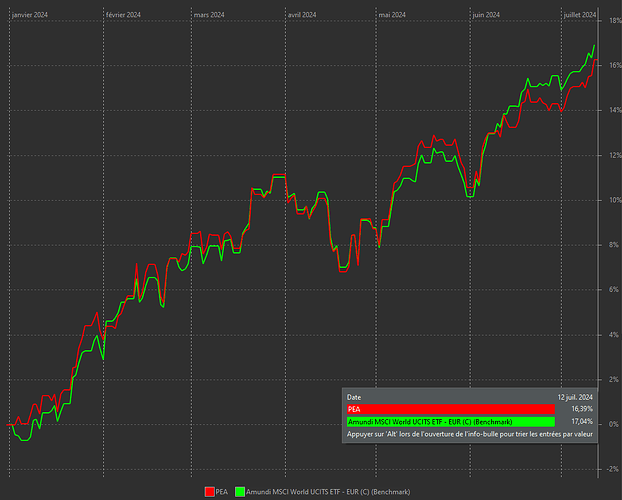Click the 12 juil. 2024 tooltip date

click(575, 397)
